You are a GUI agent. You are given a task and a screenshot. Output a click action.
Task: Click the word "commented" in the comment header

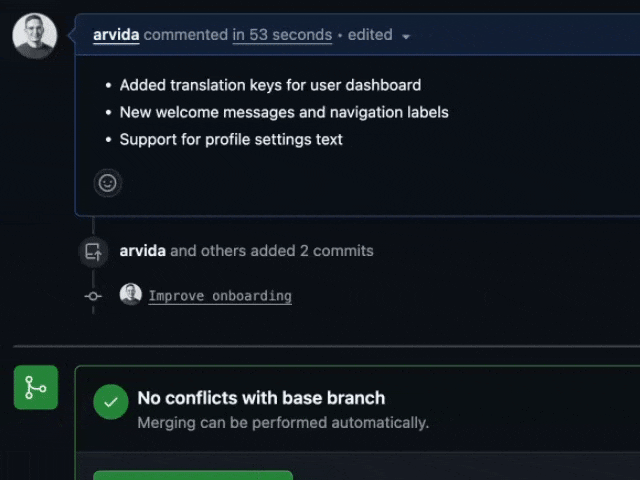point(186,34)
